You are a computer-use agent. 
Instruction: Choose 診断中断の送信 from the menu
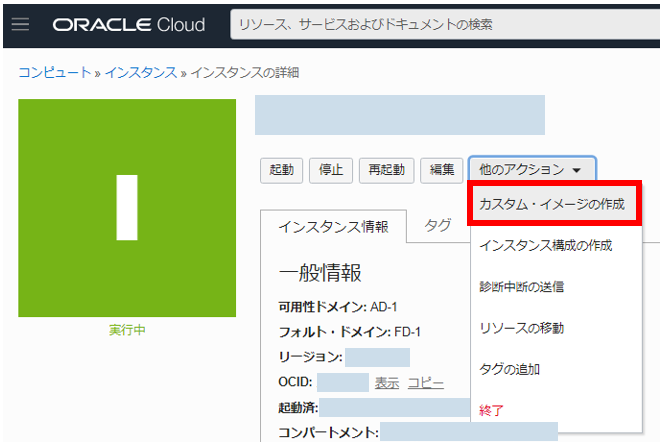point(521,286)
